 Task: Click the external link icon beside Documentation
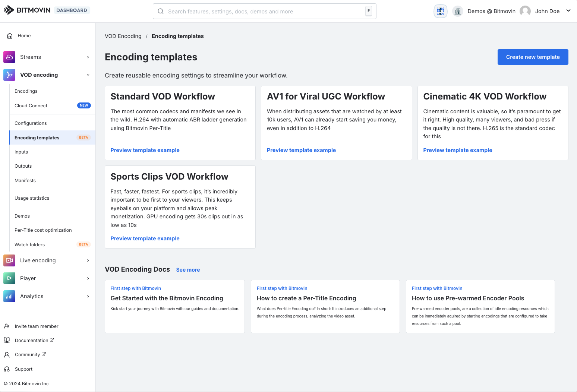52,340
